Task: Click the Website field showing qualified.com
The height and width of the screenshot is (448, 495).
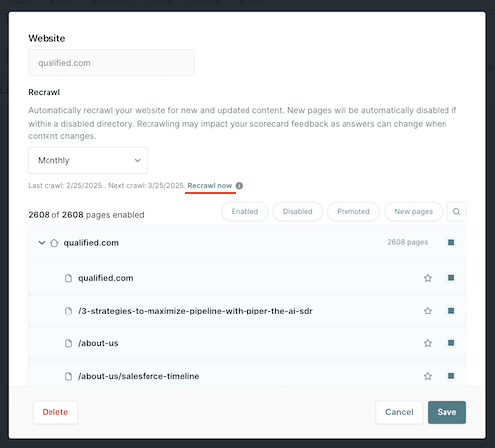Action: pyautogui.click(x=111, y=63)
